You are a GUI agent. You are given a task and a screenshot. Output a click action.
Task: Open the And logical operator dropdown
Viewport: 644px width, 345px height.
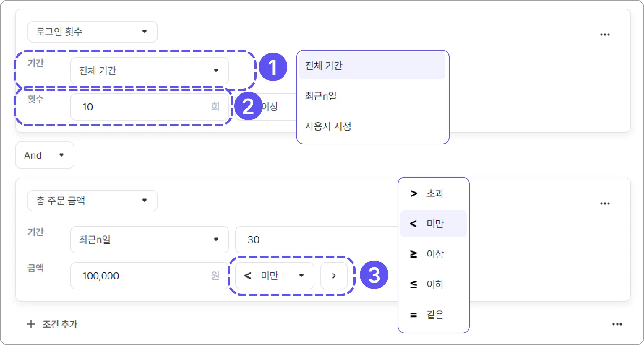[x=44, y=155]
